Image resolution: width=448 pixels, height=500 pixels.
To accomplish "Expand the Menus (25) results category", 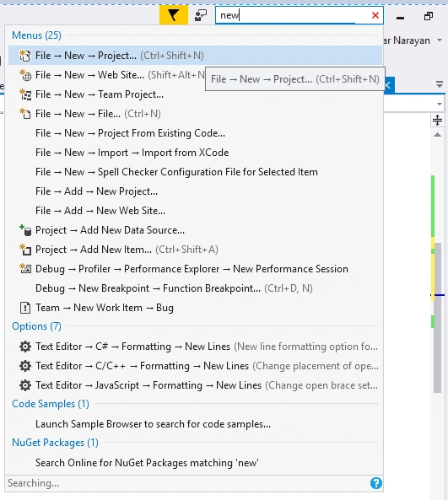I will pyautogui.click(x=36, y=35).
